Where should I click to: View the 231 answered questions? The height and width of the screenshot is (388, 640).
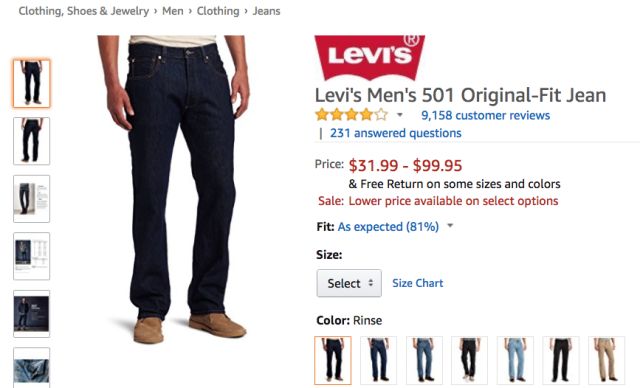tap(396, 133)
